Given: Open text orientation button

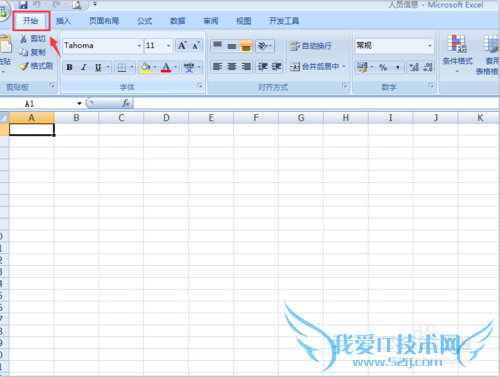Looking at the screenshot, I should tap(265, 46).
